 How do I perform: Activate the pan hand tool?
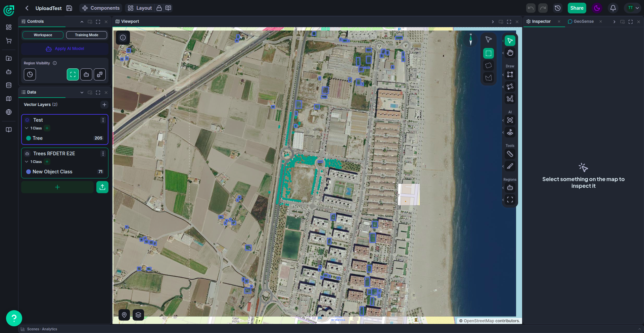pyautogui.click(x=510, y=53)
